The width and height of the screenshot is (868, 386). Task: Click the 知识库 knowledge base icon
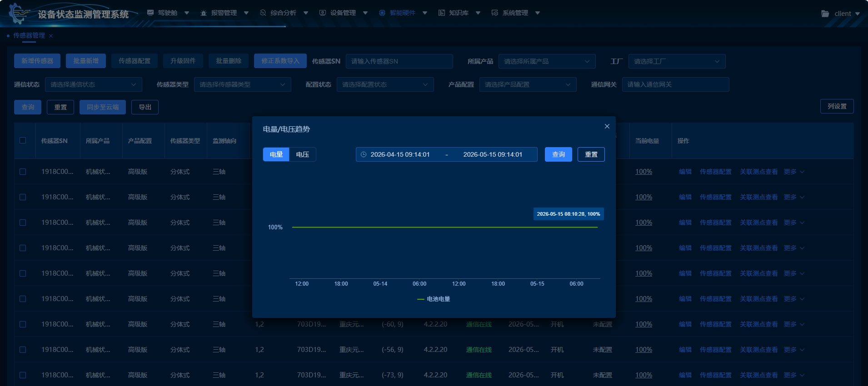pyautogui.click(x=442, y=13)
